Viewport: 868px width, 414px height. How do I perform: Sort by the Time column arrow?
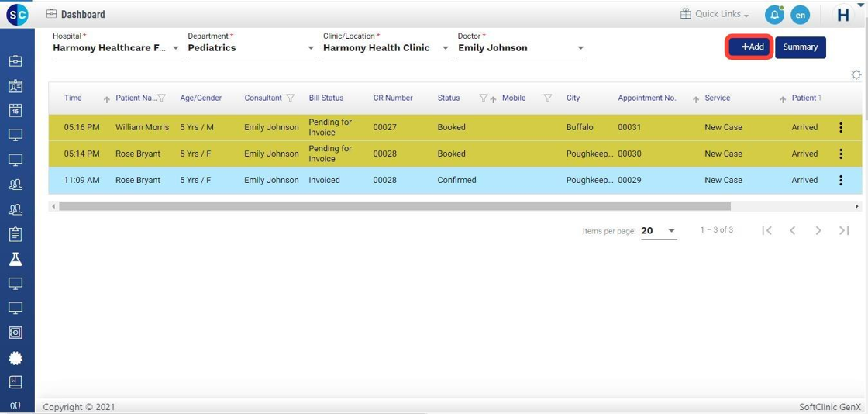coord(107,99)
